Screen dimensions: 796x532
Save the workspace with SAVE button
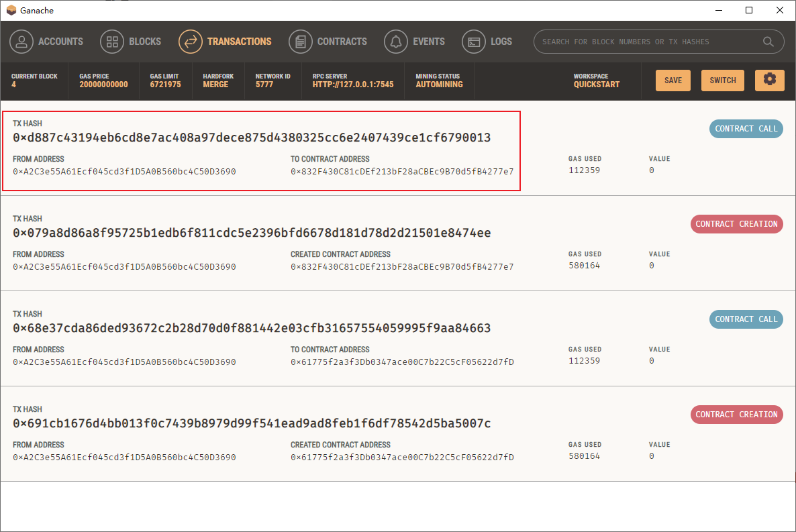(x=673, y=81)
